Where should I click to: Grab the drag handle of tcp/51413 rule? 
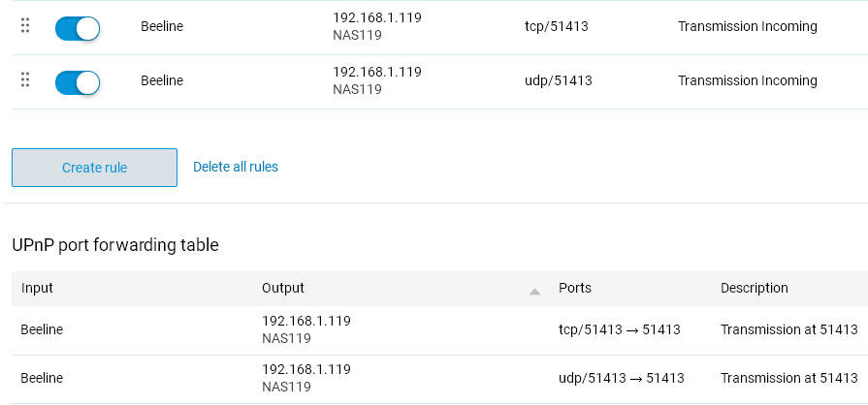[x=25, y=25]
